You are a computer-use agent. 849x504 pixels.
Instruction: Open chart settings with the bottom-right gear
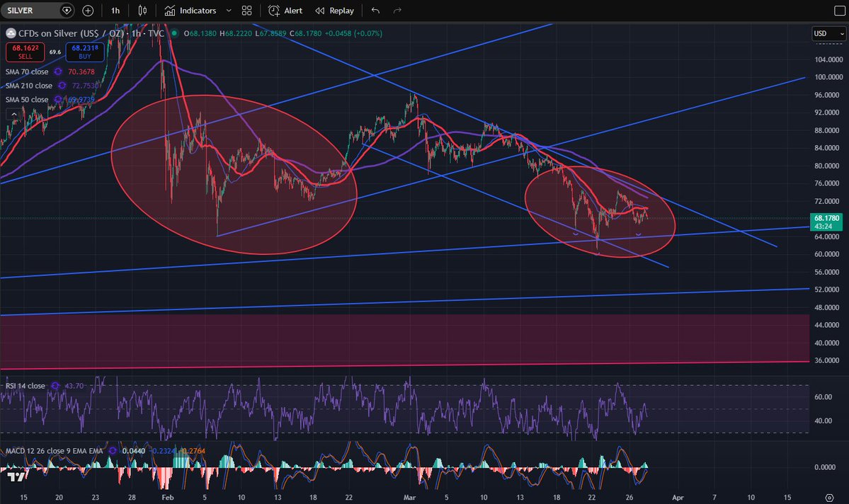click(x=829, y=498)
